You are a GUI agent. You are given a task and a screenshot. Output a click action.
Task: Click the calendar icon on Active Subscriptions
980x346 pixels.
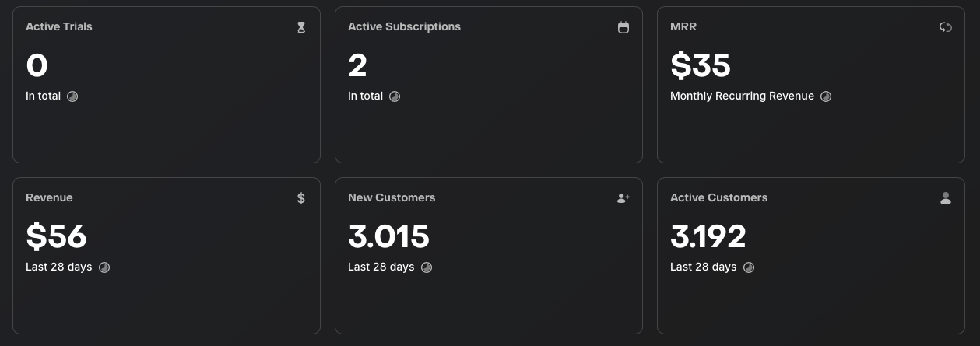coord(623,27)
